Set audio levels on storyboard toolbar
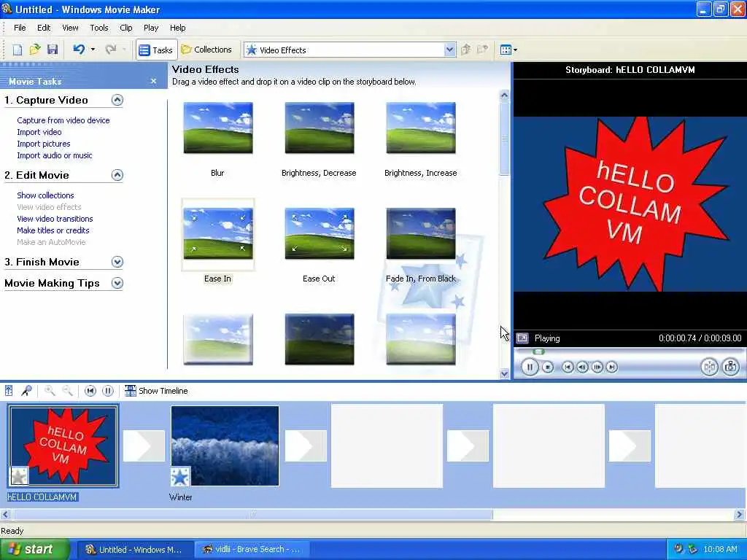747x560 pixels. click(x=9, y=391)
